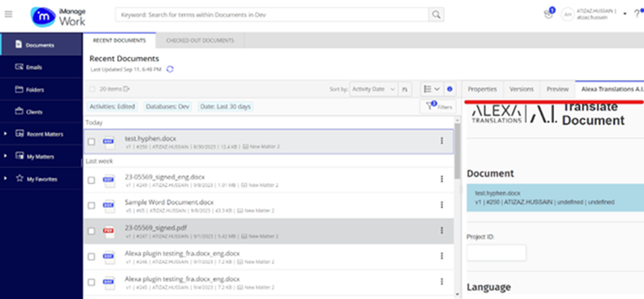Screen dimensions: 644x299
Task: Open the hamburger navigation menu
Action: [8, 14]
